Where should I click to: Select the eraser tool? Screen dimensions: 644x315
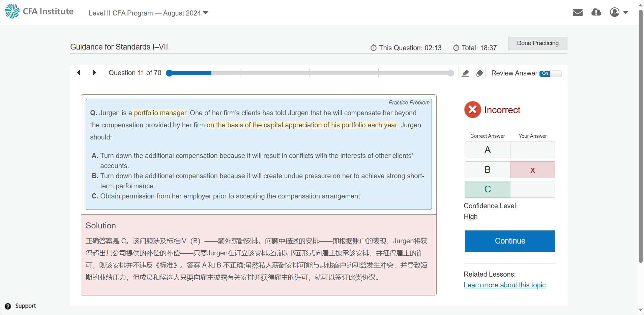coord(479,73)
